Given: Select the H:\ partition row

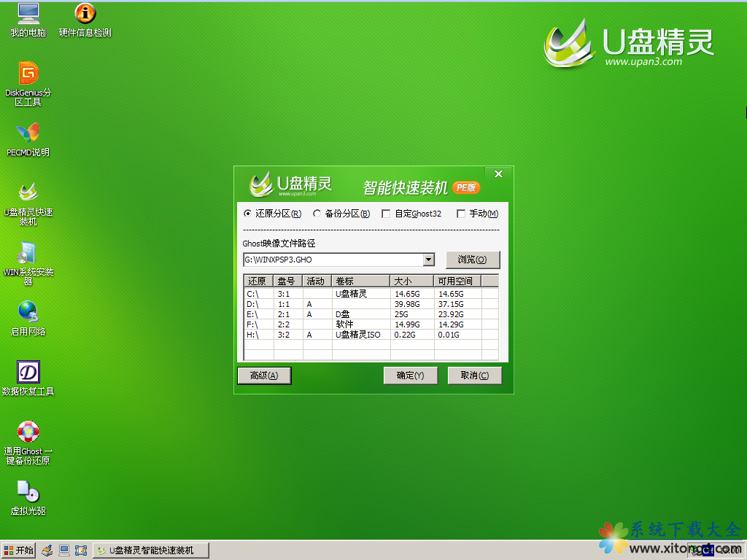Looking at the screenshot, I should click(x=371, y=335).
